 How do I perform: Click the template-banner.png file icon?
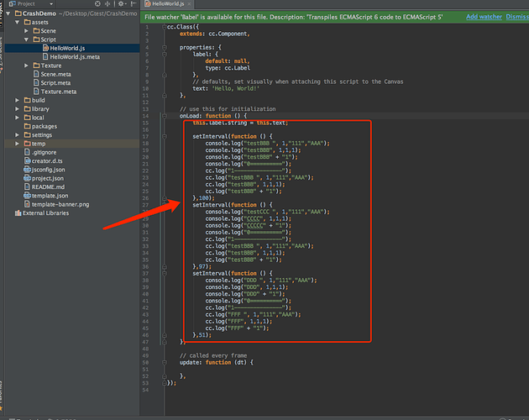[x=25, y=204]
